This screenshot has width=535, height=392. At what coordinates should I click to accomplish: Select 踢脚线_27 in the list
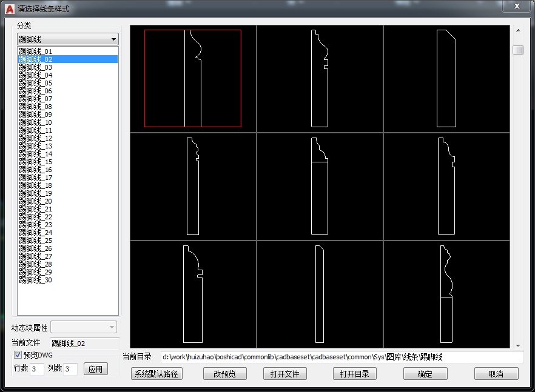coord(67,256)
